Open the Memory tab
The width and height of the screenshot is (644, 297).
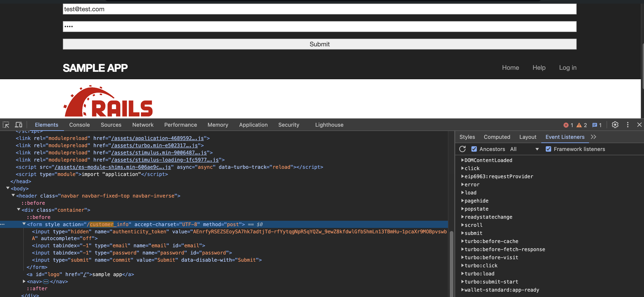(x=218, y=125)
